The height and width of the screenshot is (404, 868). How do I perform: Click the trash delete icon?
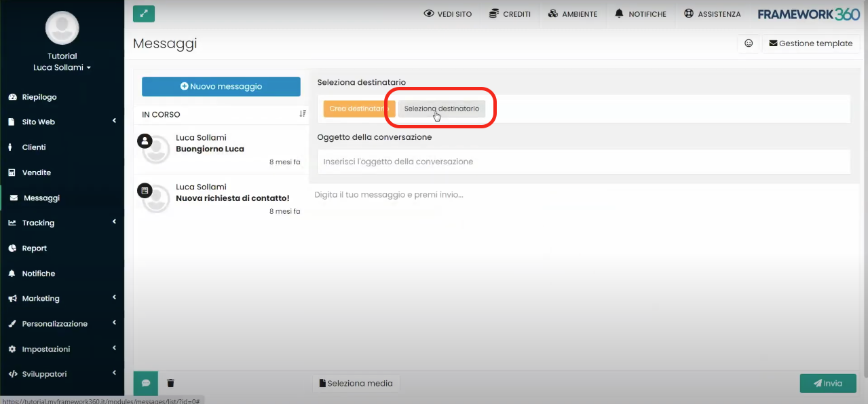tap(170, 383)
